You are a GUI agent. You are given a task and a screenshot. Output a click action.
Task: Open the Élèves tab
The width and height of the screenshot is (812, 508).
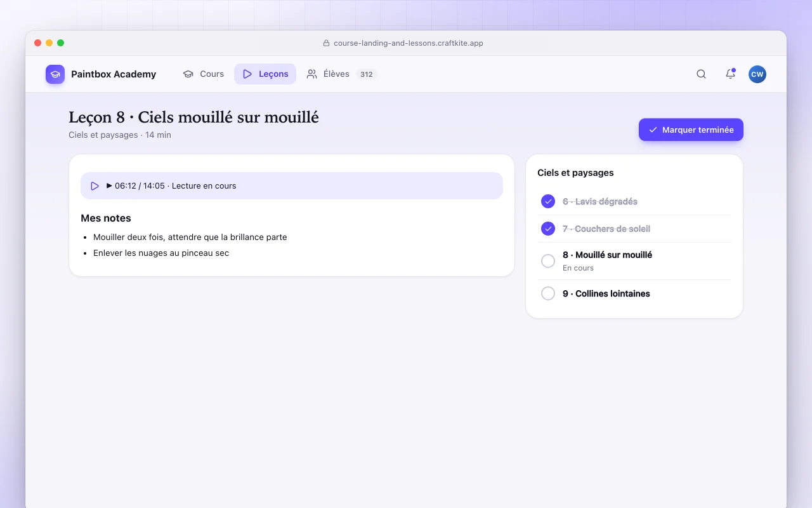[x=341, y=74]
